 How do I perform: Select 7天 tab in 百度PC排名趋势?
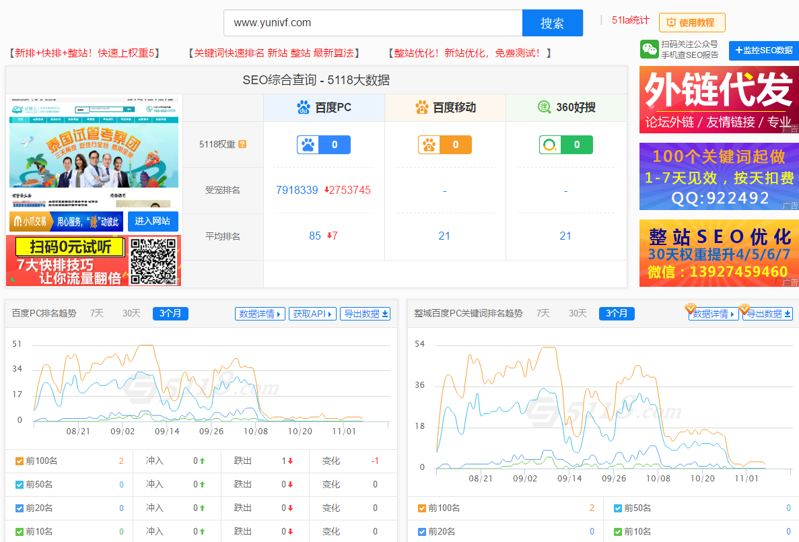click(x=97, y=313)
